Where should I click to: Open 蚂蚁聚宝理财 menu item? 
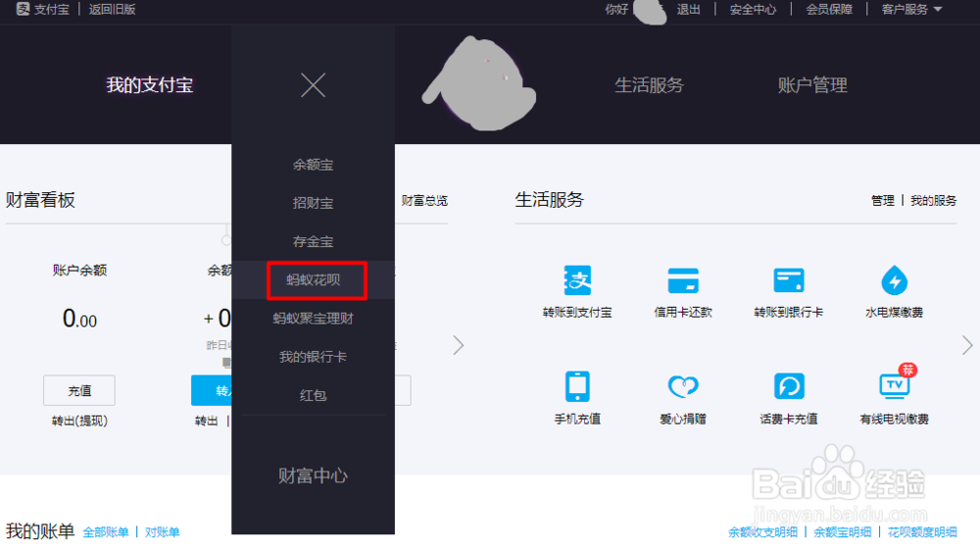pos(314,319)
